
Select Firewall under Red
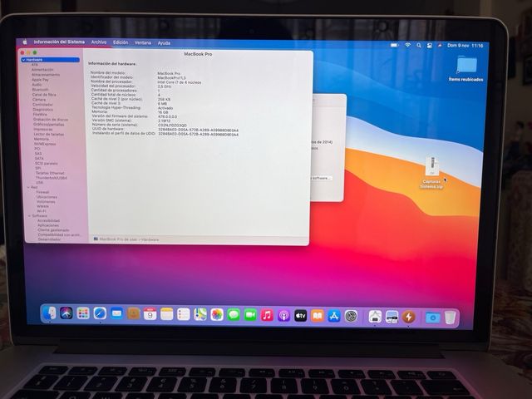(x=42, y=192)
